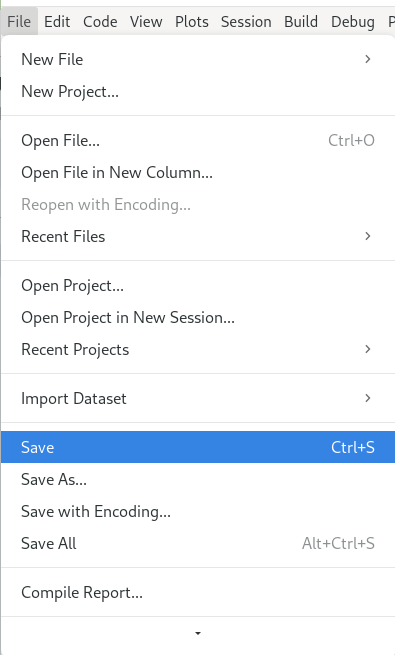Select Open File in New Column...
395x655 pixels.
pyautogui.click(x=198, y=173)
